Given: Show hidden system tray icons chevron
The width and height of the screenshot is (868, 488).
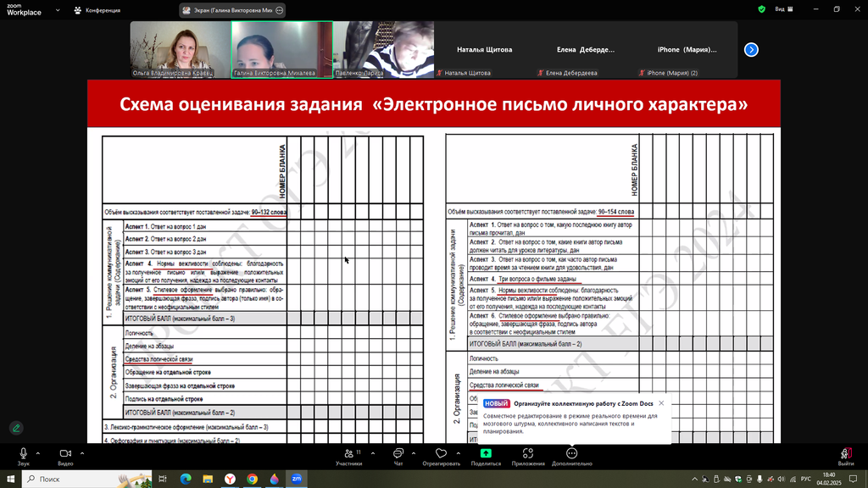Looking at the screenshot, I should [x=695, y=480].
